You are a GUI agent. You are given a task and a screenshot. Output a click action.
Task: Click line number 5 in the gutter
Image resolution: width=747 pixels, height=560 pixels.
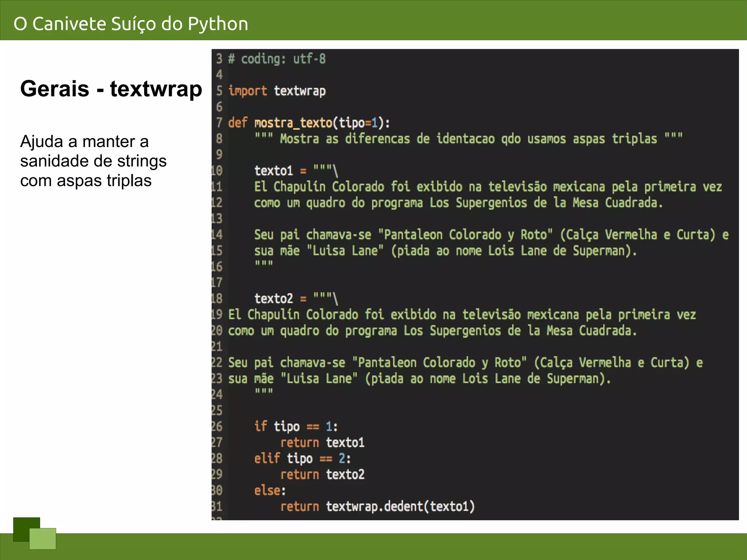219,91
